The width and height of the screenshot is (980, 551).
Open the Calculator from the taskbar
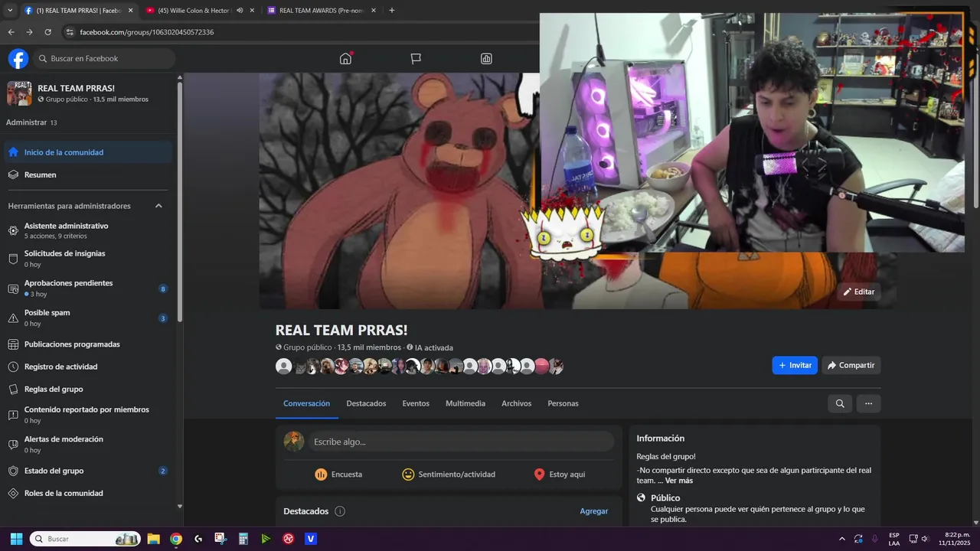point(243,539)
